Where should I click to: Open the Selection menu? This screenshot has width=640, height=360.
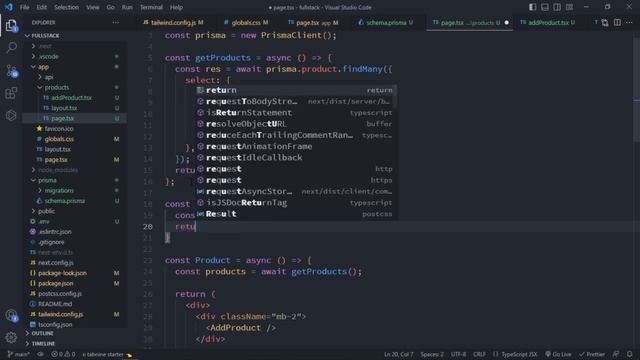click(67, 7)
